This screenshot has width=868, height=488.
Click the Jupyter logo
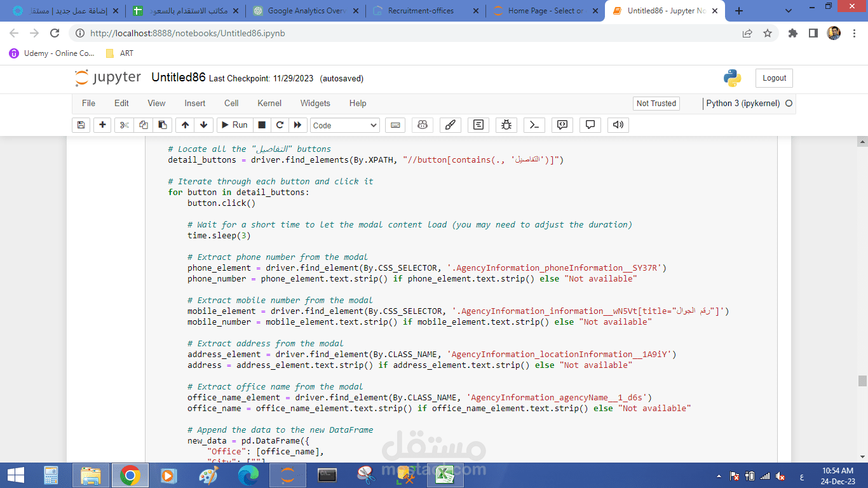[108, 78]
